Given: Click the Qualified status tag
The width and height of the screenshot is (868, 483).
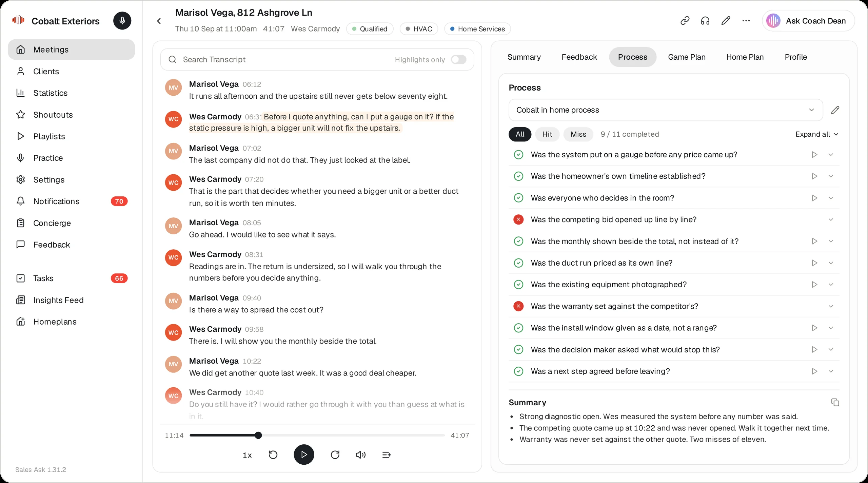Looking at the screenshot, I should click(x=370, y=29).
